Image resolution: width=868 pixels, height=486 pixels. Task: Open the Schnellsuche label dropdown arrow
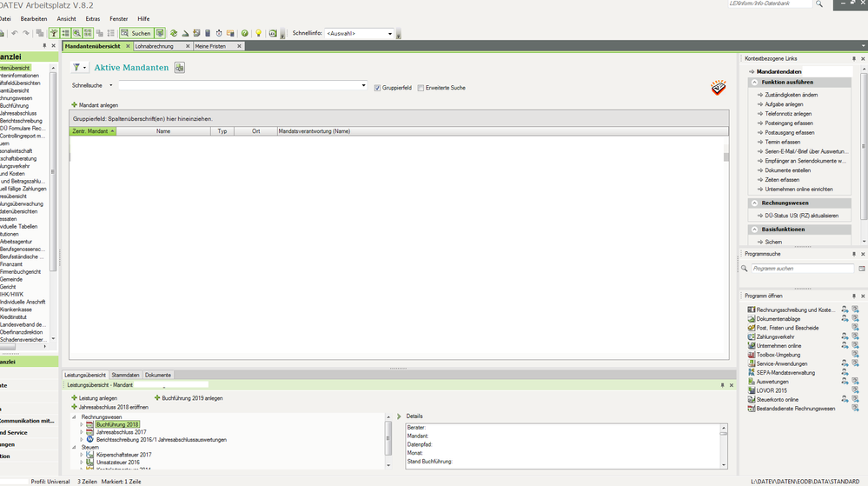pyautogui.click(x=110, y=85)
